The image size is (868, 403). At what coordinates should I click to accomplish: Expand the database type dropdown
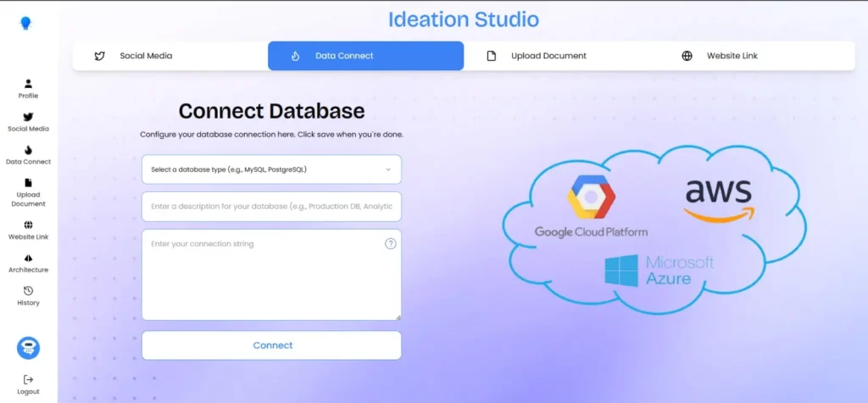[270, 169]
